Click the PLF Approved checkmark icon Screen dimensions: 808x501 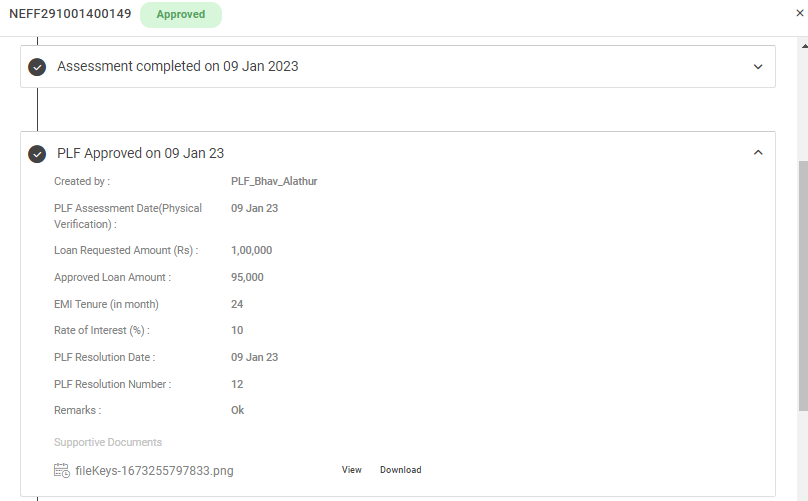coord(37,154)
